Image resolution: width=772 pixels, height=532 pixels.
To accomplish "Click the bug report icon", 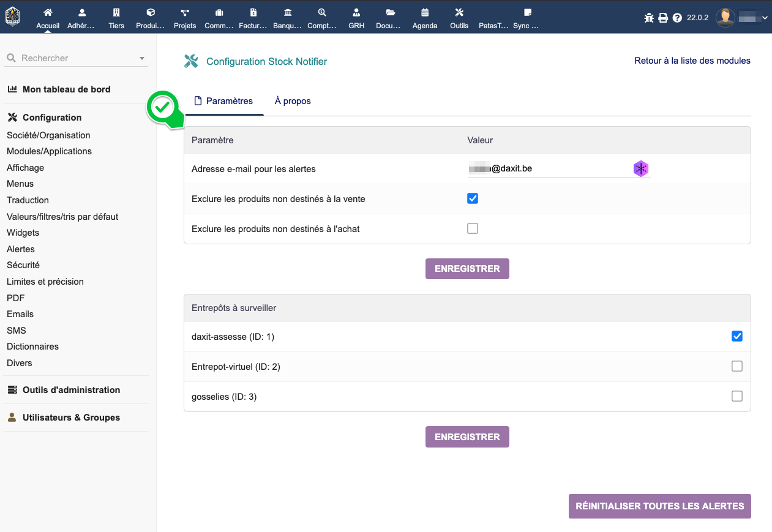I will click(x=649, y=18).
